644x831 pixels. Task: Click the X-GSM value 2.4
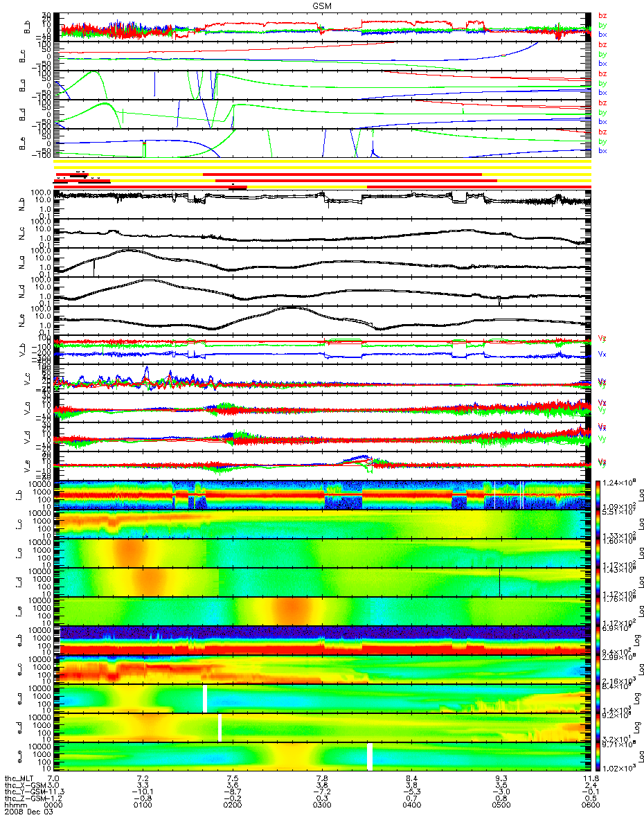(x=590, y=785)
